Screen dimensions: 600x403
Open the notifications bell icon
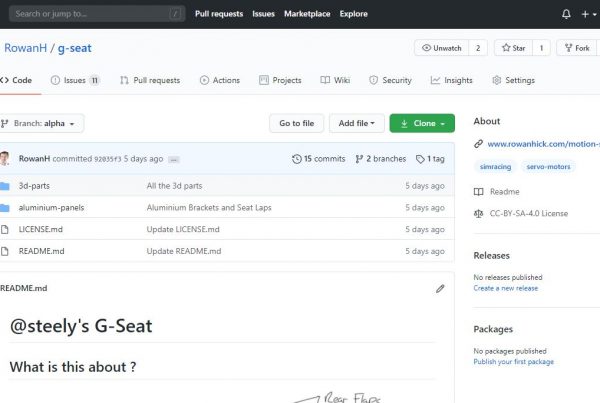(x=566, y=14)
